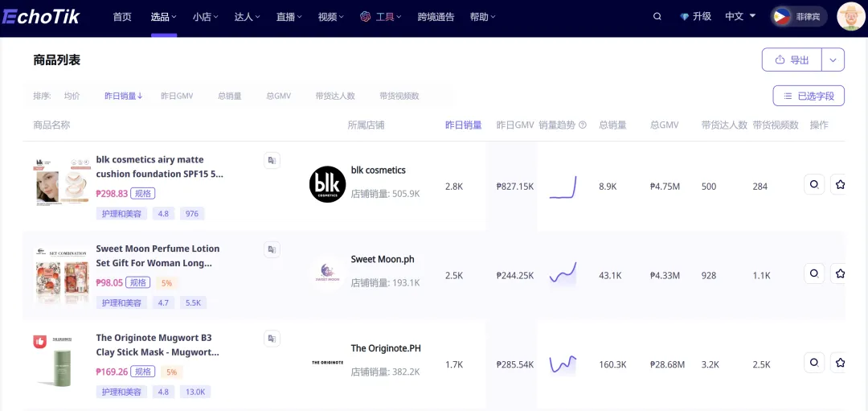Open the 中文 language dropdown
Screen dimensions: 868x411
click(740, 17)
